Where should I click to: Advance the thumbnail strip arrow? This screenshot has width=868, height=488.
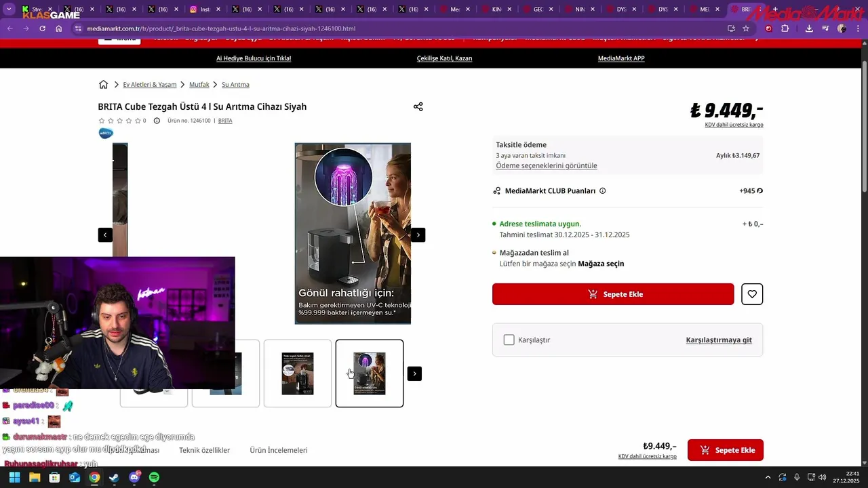(414, 373)
